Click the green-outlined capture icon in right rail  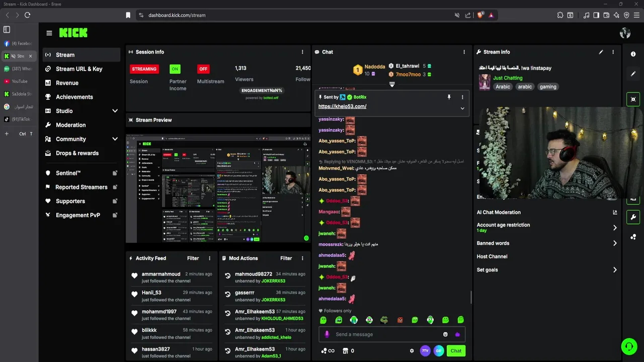[633, 99]
